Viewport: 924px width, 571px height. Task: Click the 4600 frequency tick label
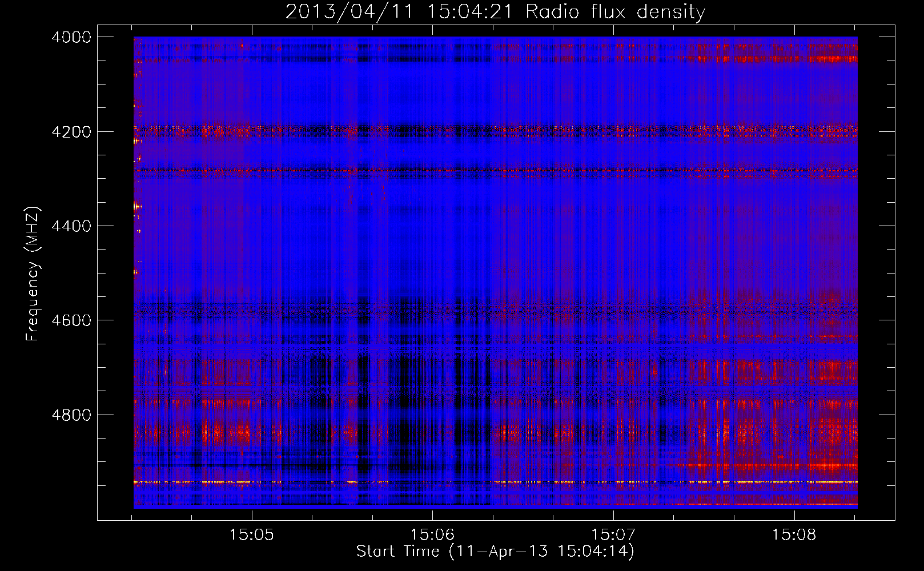coord(71,320)
